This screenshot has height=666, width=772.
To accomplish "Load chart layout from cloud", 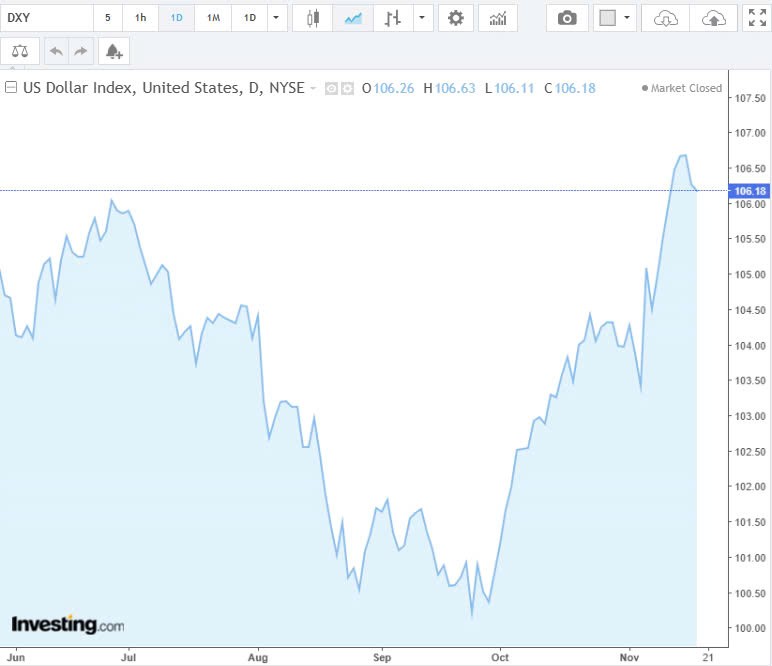I will [665, 18].
